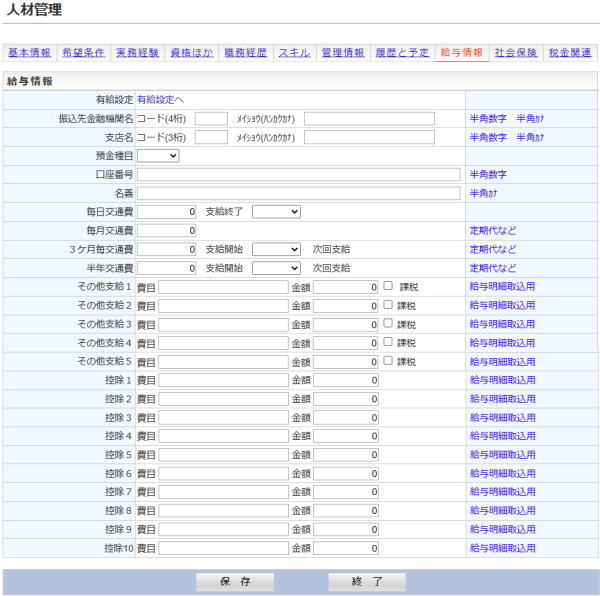Click the 口座番号 input field
Viewport: 600px width, 596px height.
[298, 175]
